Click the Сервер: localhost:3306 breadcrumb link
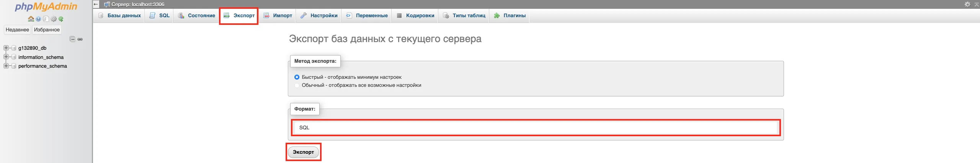Viewport: 980px width, 163px height. click(138, 5)
